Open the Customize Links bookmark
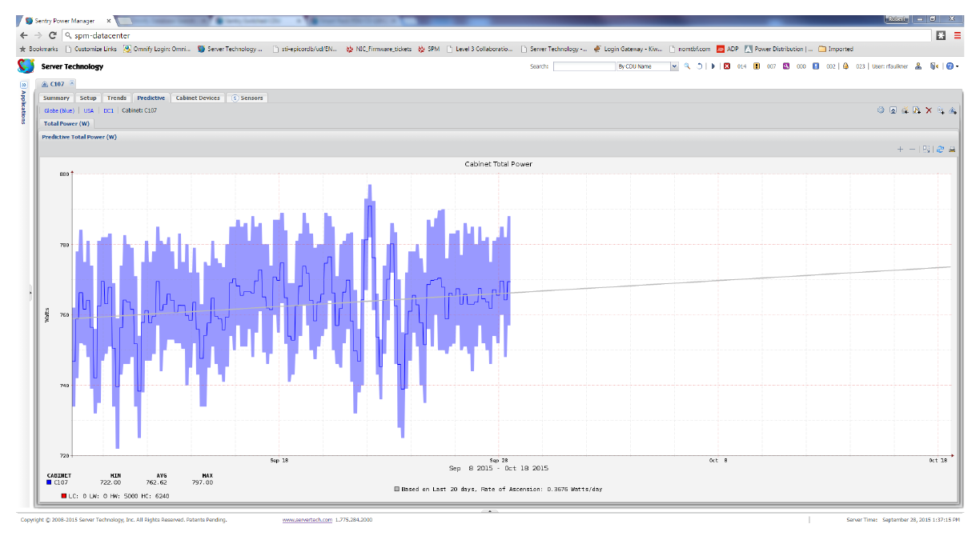 pos(91,49)
